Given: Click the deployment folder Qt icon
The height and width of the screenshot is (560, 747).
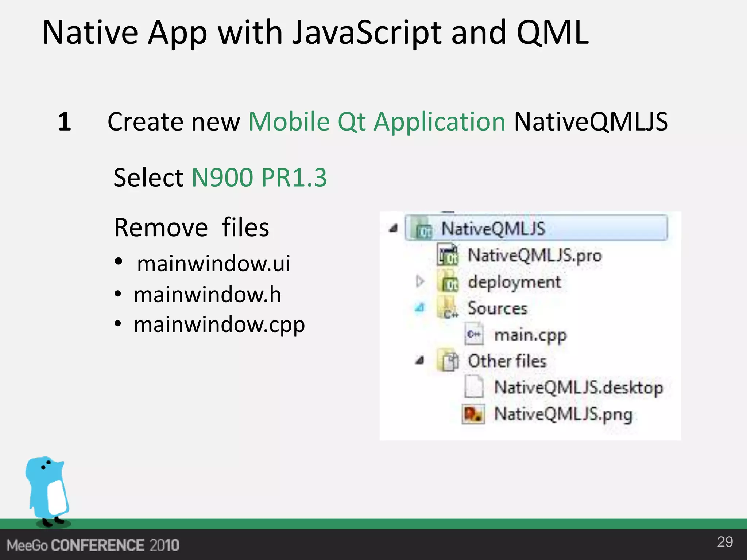Looking at the screenshot, I should coord(448,282).
